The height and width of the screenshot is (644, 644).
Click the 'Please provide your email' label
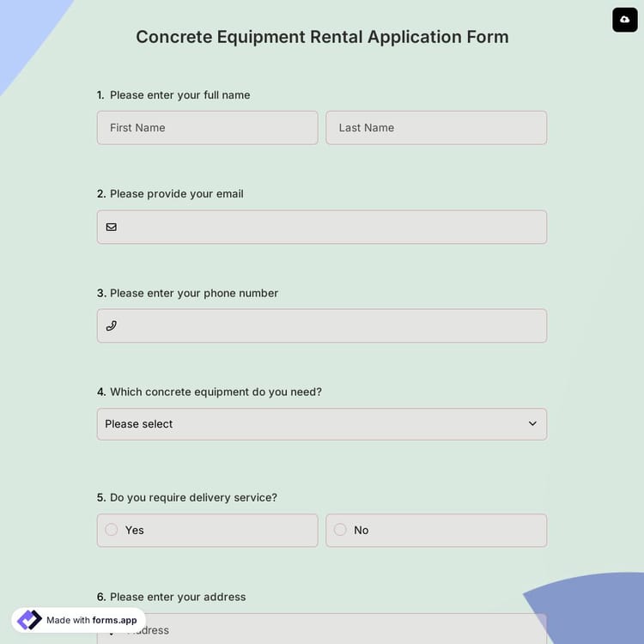[x=176, y=194]
